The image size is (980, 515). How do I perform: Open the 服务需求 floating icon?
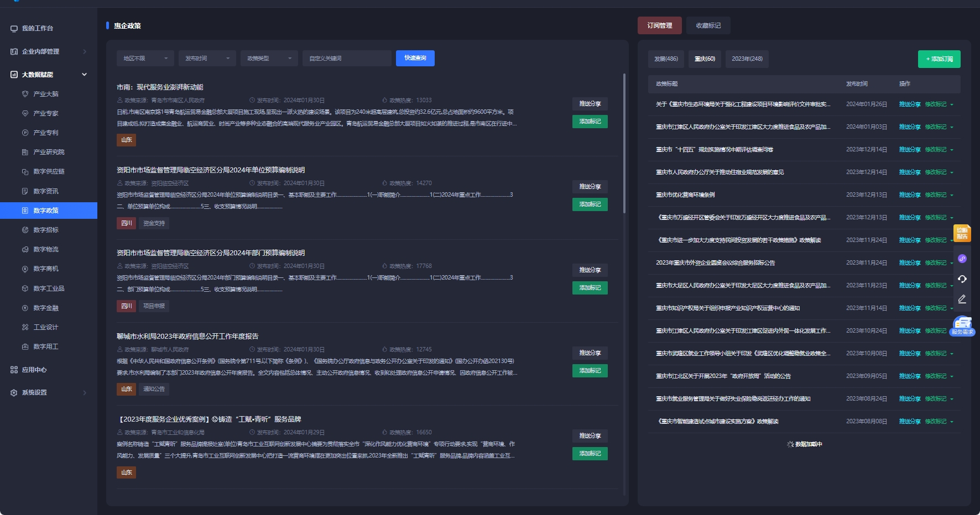pyautogui.click(x=962, y=326)
